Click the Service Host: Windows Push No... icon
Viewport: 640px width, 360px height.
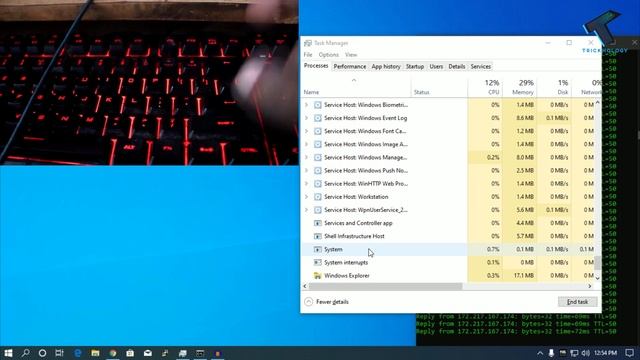(318, 170)
